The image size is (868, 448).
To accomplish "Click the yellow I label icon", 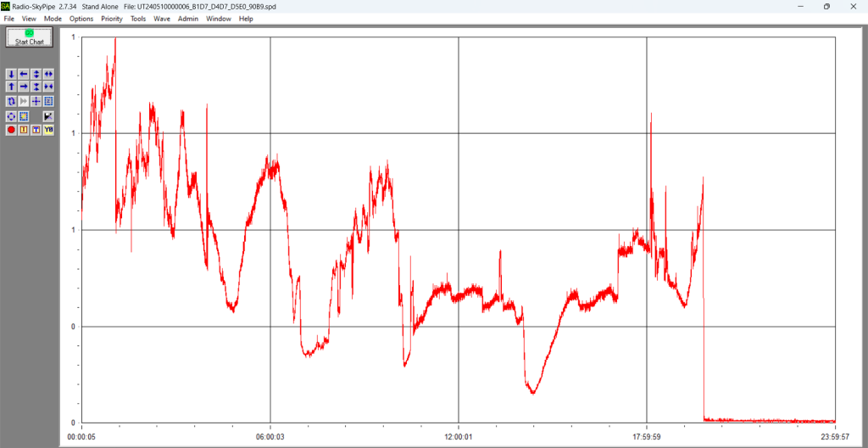I will (x=24, y=130).
